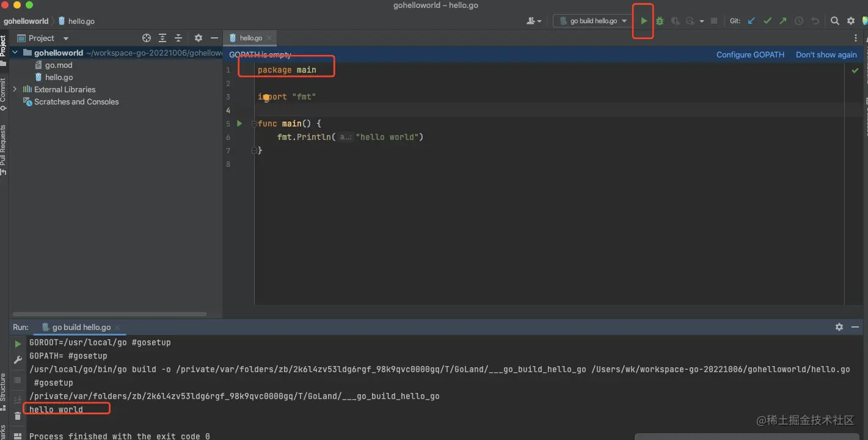Click gohelloworld in the navigation breadcrumb
This screenshot has width=868, height=440.
[x=26, y=21]
